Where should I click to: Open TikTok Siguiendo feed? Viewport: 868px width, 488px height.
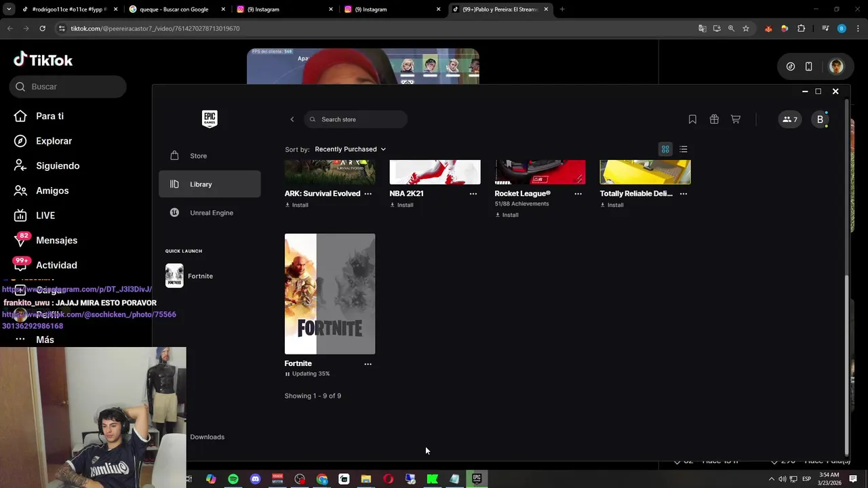[x=47, y=166]
